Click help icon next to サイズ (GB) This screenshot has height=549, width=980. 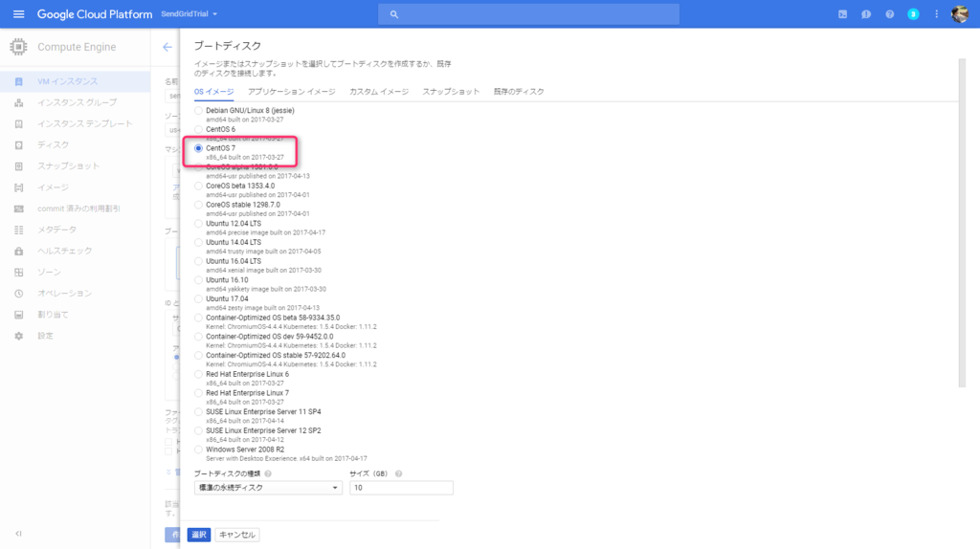pyautogui.click(x=399, y=474)
